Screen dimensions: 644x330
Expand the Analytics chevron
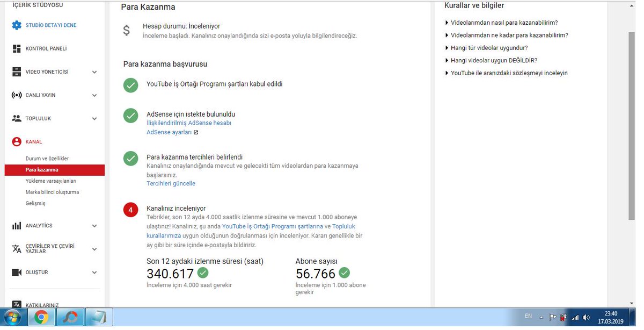pos(94,226)
